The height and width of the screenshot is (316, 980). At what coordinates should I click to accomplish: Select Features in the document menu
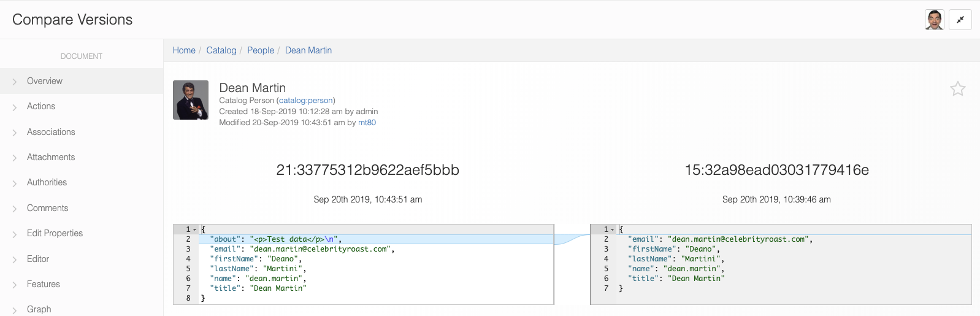pos(44,284)
